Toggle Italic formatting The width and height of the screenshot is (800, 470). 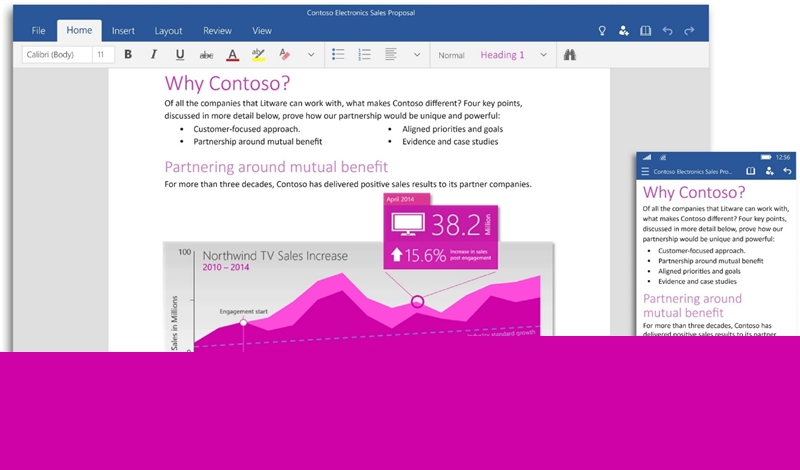(x=154, y=55)
